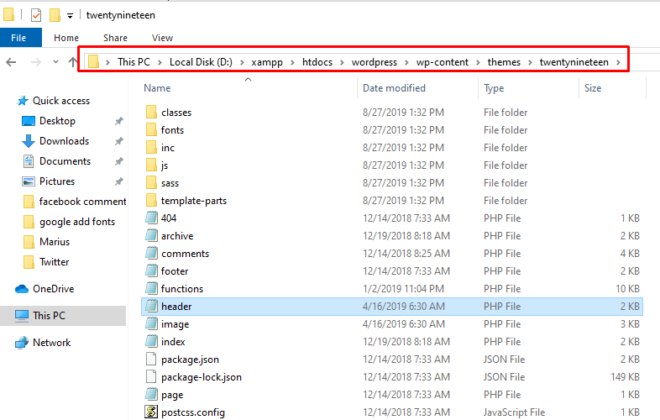Open facebook comment folder in sidebar
The height and width of the screenshot is (420, 660).
[x=82, y=202]
